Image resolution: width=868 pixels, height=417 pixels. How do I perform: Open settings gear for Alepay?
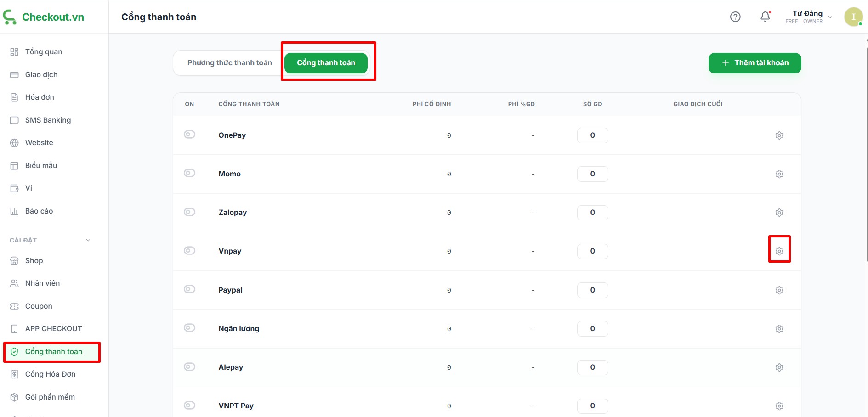(x=779, y=367)
